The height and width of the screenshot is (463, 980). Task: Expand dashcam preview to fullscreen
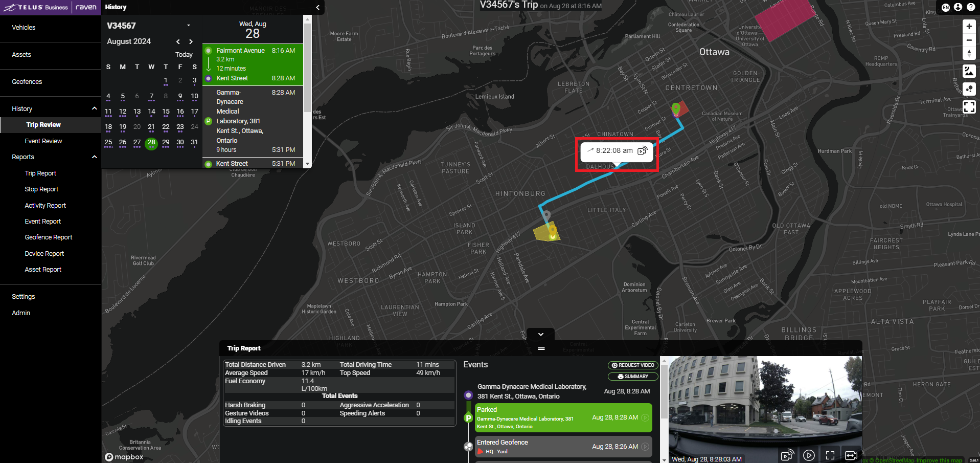830,455
